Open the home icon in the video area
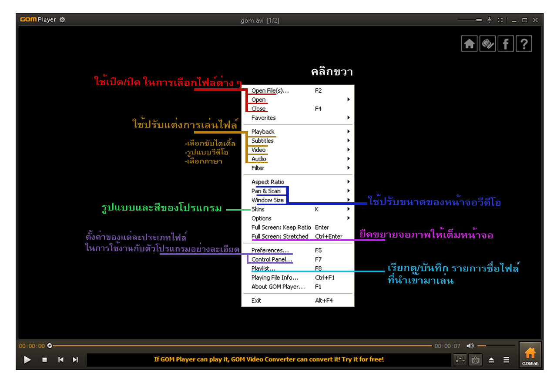557x392 pixels. (x=469, y=44)
